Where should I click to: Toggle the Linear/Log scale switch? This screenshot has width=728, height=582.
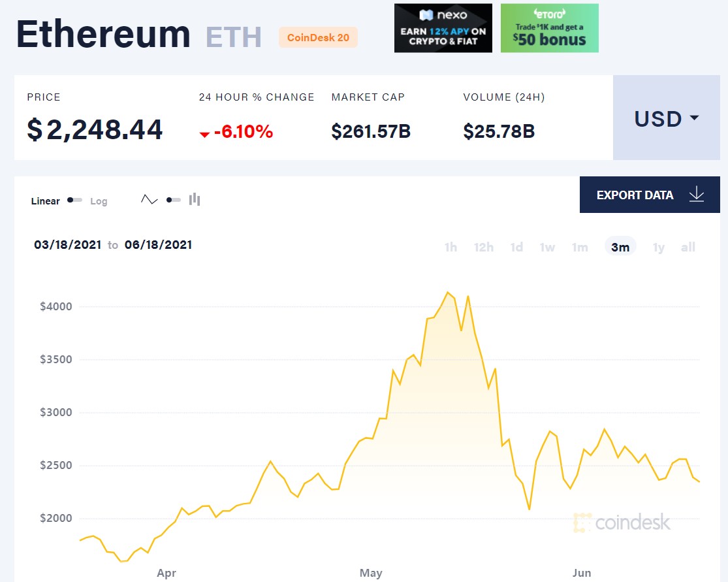click(x=74, y=200)
